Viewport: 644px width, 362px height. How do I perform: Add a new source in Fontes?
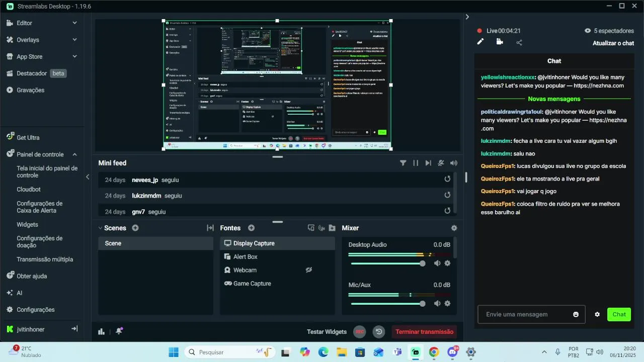point(251,228)
